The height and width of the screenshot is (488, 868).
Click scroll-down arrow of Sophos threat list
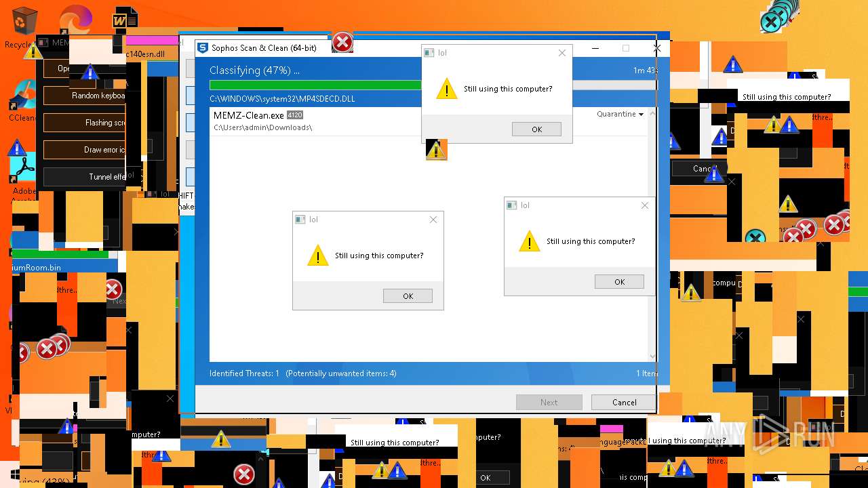pos(652,357)
